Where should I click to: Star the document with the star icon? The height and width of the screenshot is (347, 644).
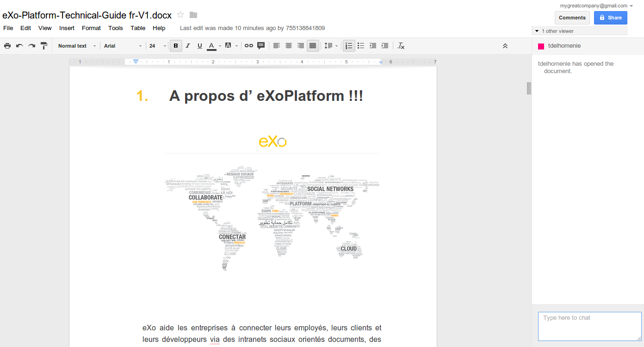coord(180,15)
